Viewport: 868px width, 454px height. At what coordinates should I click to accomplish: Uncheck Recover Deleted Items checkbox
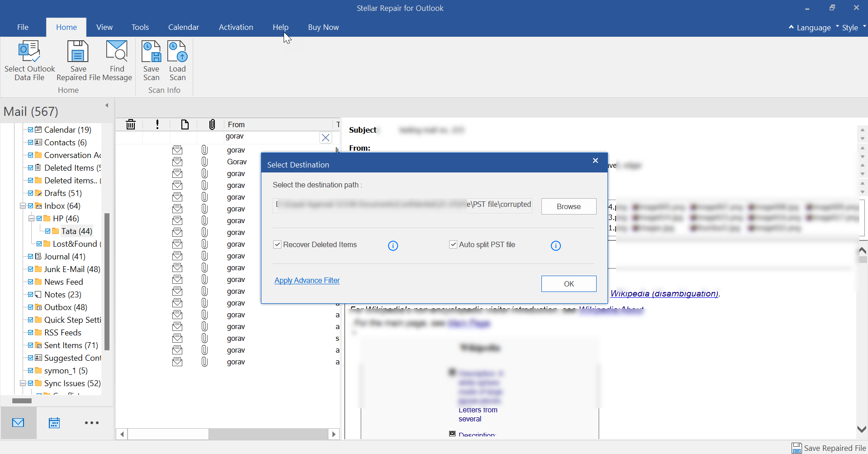point(277,245)
